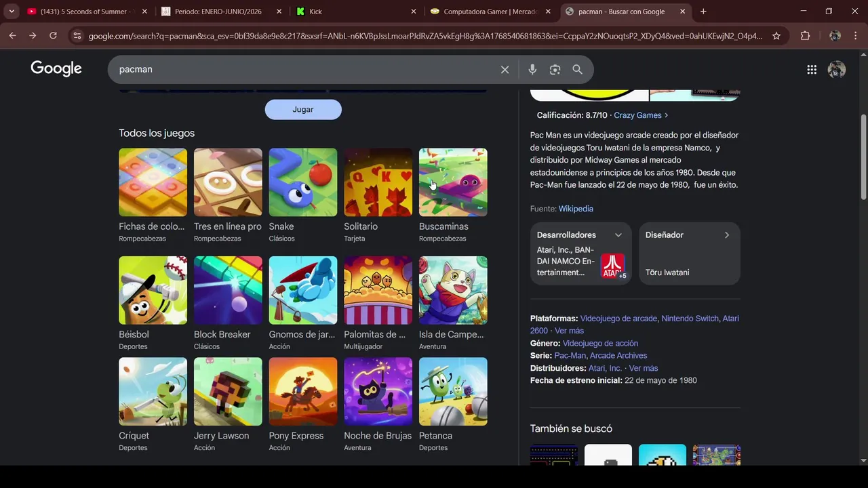Open the Google account avatar
Viewport: 868px width, 488px height.
click(837, 69)
